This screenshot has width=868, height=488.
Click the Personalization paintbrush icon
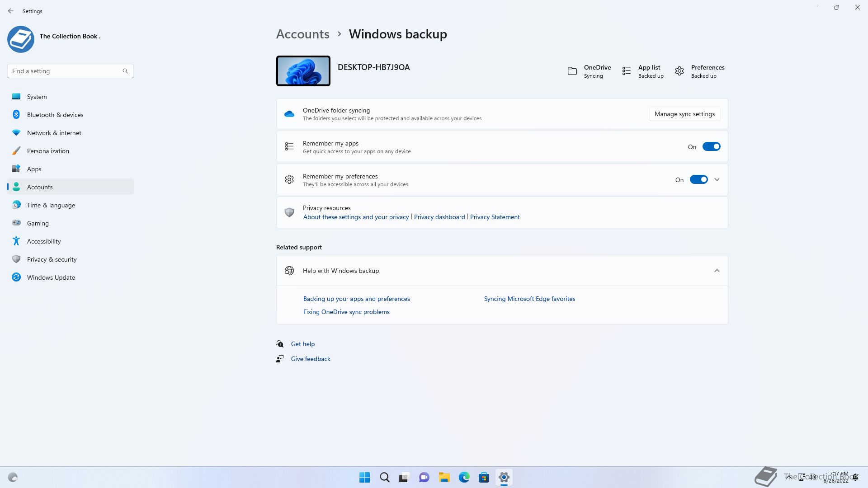click(x=16, y=150)
